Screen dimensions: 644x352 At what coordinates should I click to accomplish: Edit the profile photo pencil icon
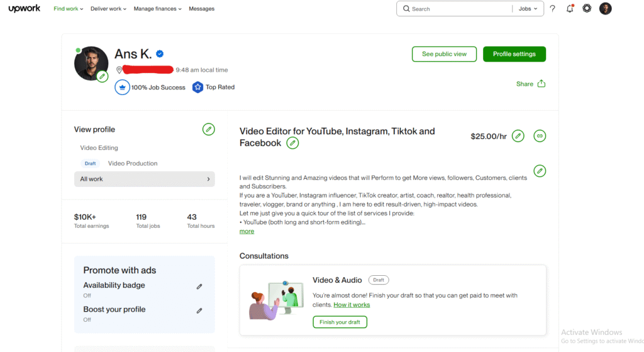[x=103, y=76]
